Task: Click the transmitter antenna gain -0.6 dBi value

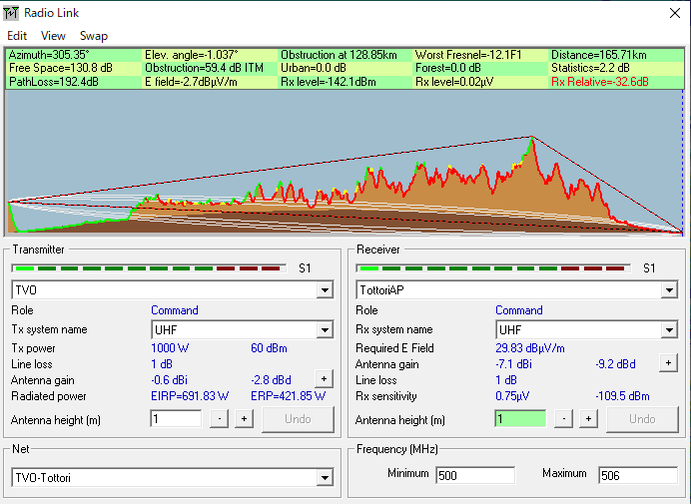Action: pyautogui.click(x=169, y=380)
